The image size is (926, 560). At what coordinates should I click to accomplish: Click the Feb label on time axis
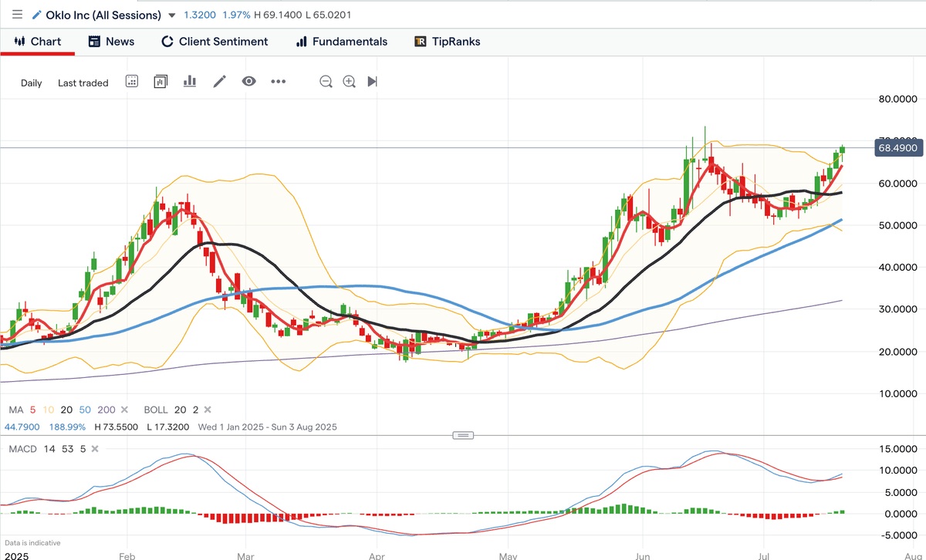[x=127, y=555]
